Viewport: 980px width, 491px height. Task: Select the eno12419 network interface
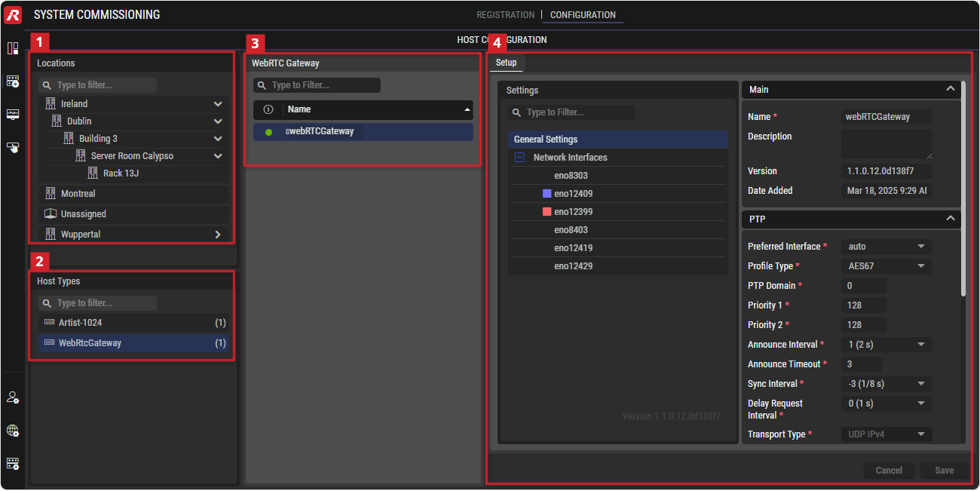point(618,248)
